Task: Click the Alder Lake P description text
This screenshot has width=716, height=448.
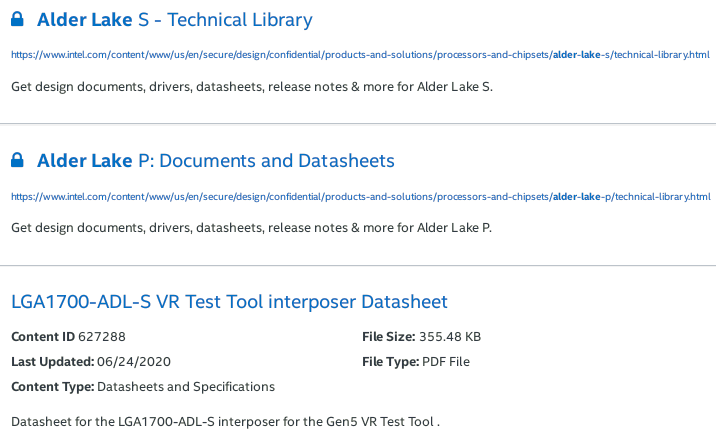Action: (x=252, y=228)
